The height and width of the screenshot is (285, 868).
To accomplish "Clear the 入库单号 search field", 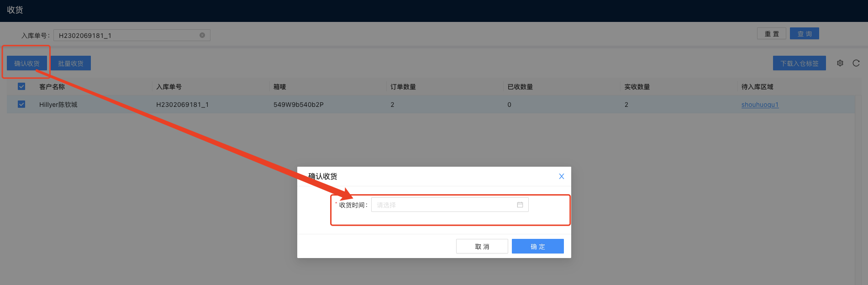I will click(x=202, y=35).
